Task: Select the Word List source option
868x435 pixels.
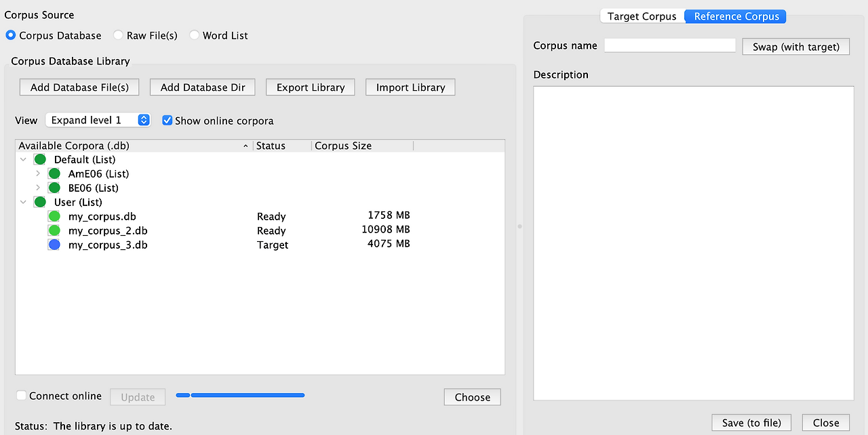Action: 194,35
